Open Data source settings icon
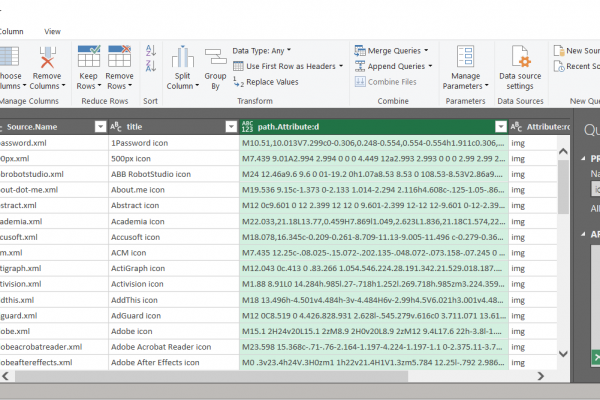Viewport: 600px width, 400px height. click(521, 57)
